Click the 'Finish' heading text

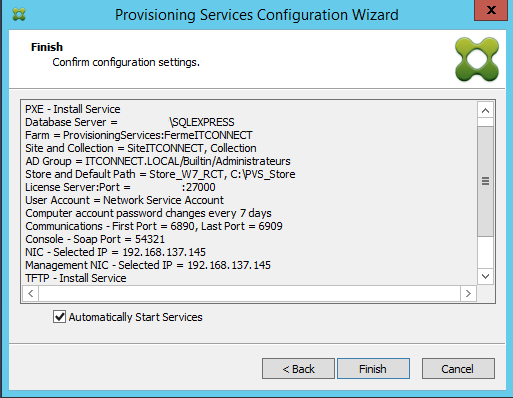click(x=47, y=47)
